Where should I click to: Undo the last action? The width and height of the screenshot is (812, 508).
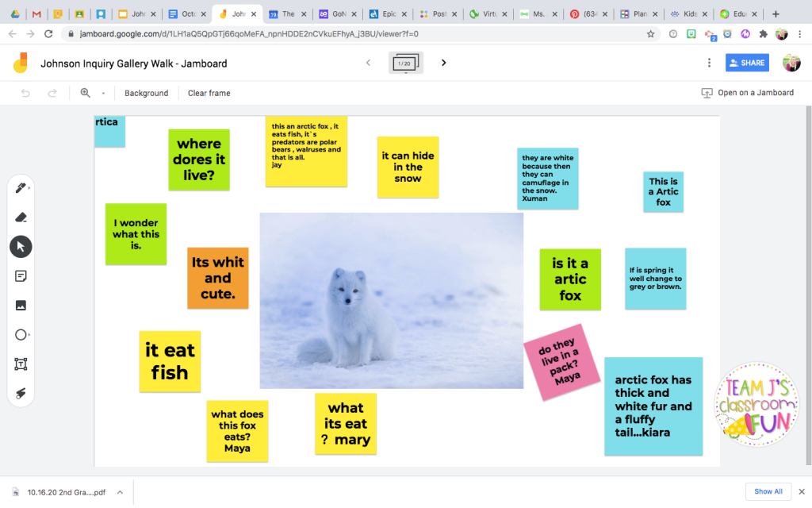click(x=25, y=94)
